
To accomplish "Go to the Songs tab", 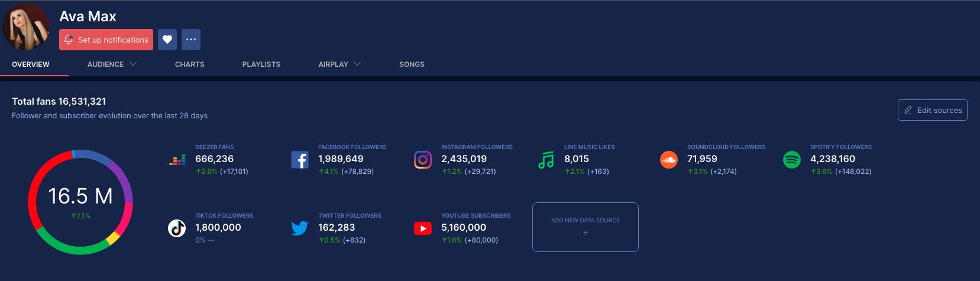I will pyautogui.click(x=412, y=64).
